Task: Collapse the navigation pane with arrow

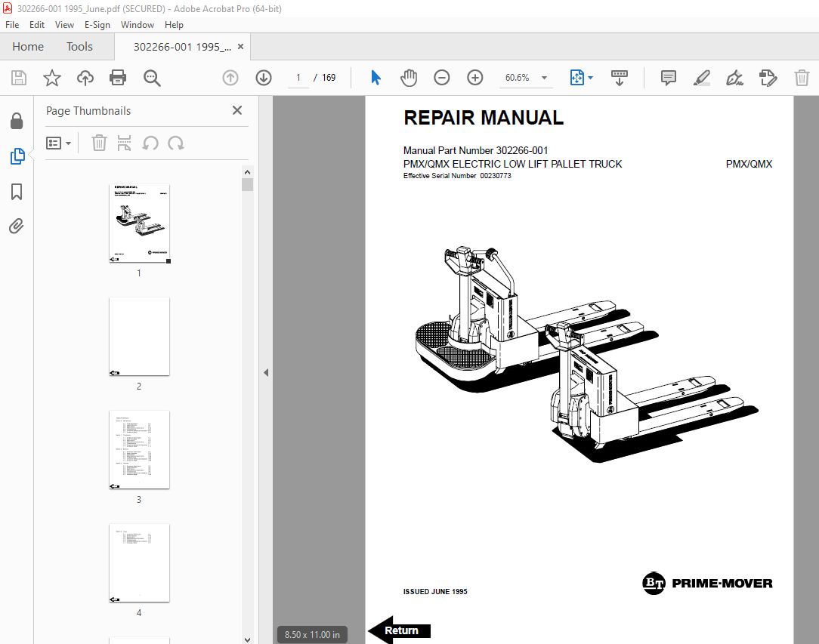Action: click(x=266, y=373)
